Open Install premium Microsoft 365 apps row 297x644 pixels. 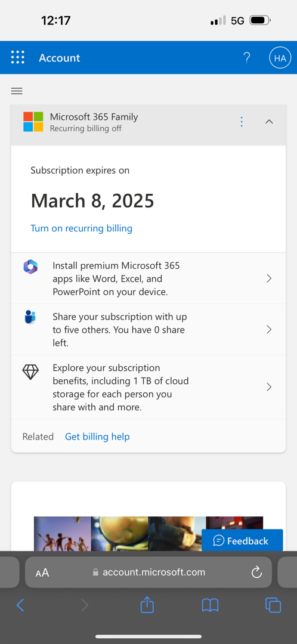[x=148, y=278]
